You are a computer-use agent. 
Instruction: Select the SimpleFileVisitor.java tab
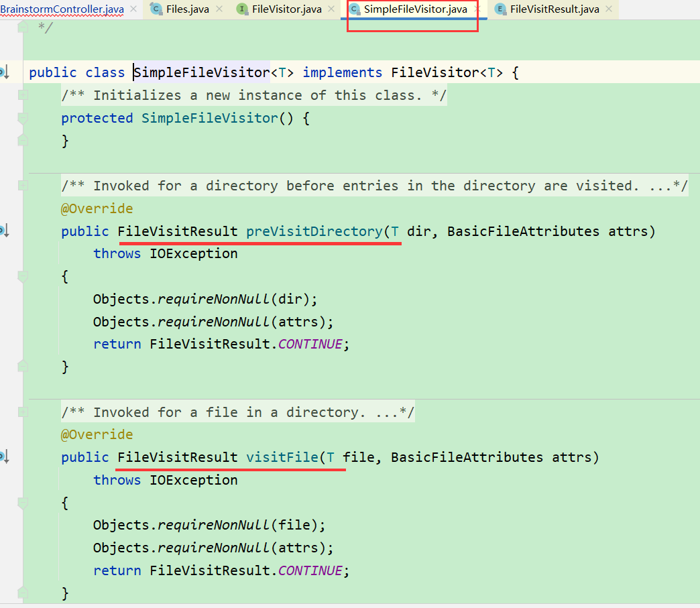[x=415, y=9]
